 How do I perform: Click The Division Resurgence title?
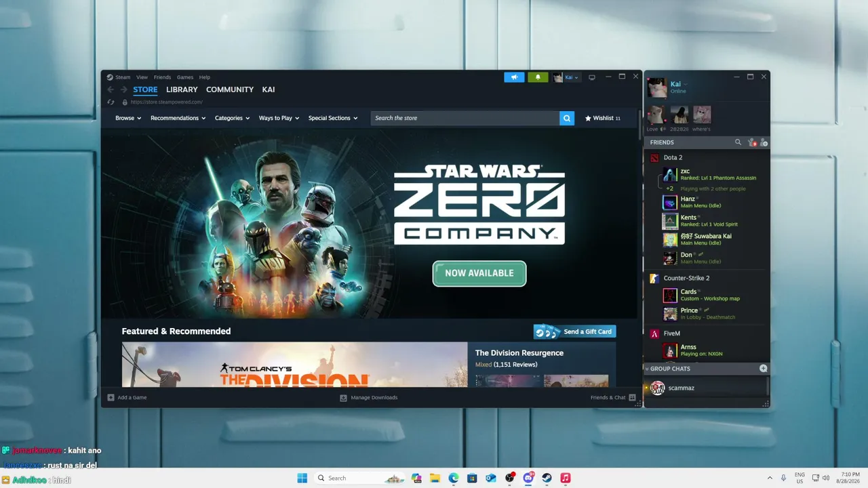tap(519, 352)
